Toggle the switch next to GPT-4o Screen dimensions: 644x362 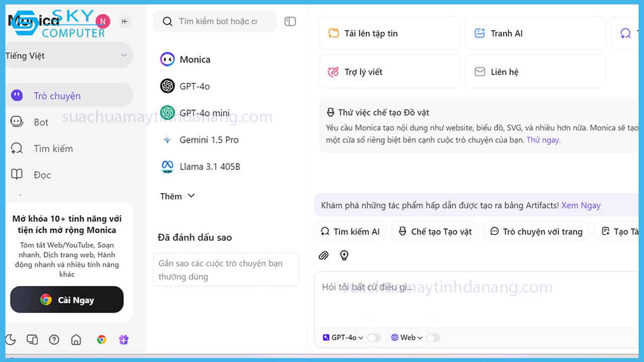374,338
